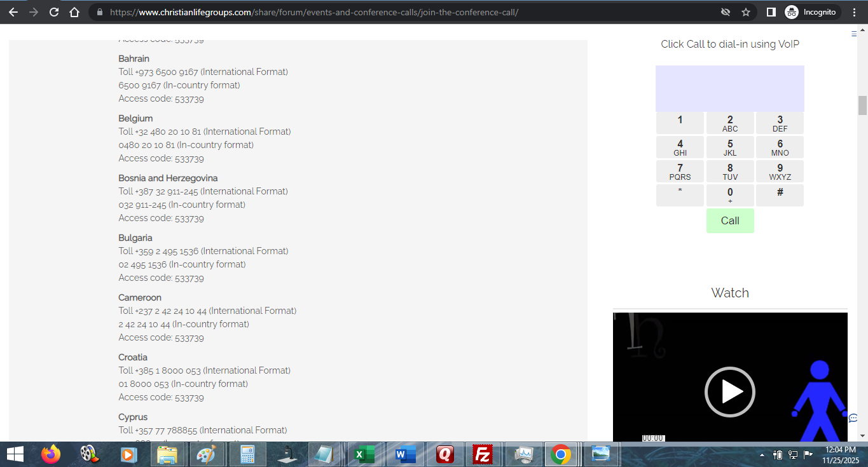The height and width of the screenshot is (467, 868).
Task: Click the dial pad number display field
Action: pyautogui.click(x=729, y=88)
